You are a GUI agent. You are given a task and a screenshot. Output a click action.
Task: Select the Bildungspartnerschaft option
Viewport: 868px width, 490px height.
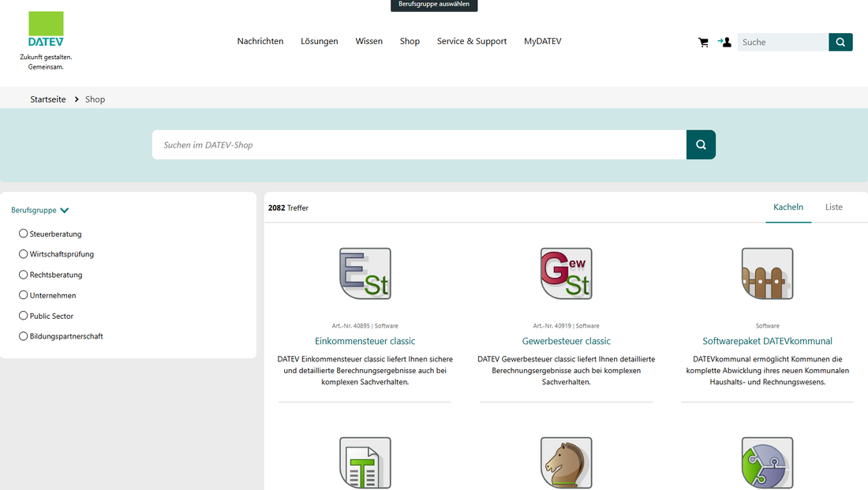[x=23, y=336]
